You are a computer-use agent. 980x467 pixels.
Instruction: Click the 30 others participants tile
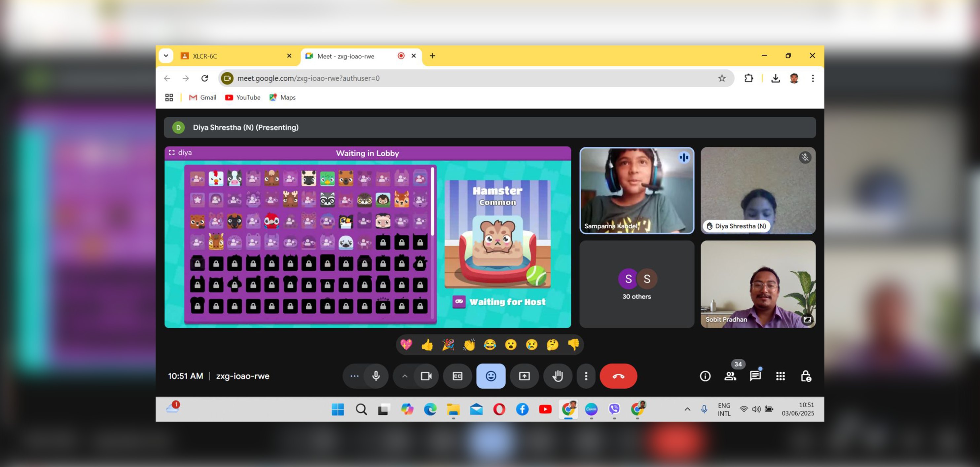pos(636,284)
